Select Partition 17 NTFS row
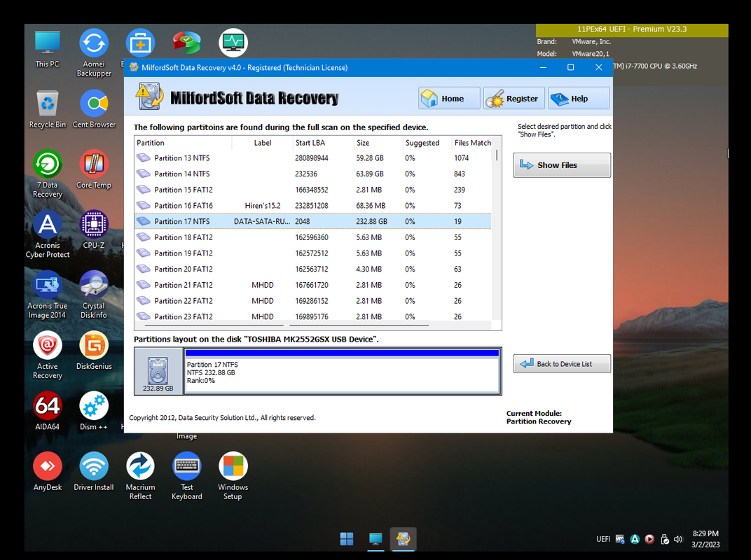The width and height of the screenshot is (751, 560). click(313, 221)
